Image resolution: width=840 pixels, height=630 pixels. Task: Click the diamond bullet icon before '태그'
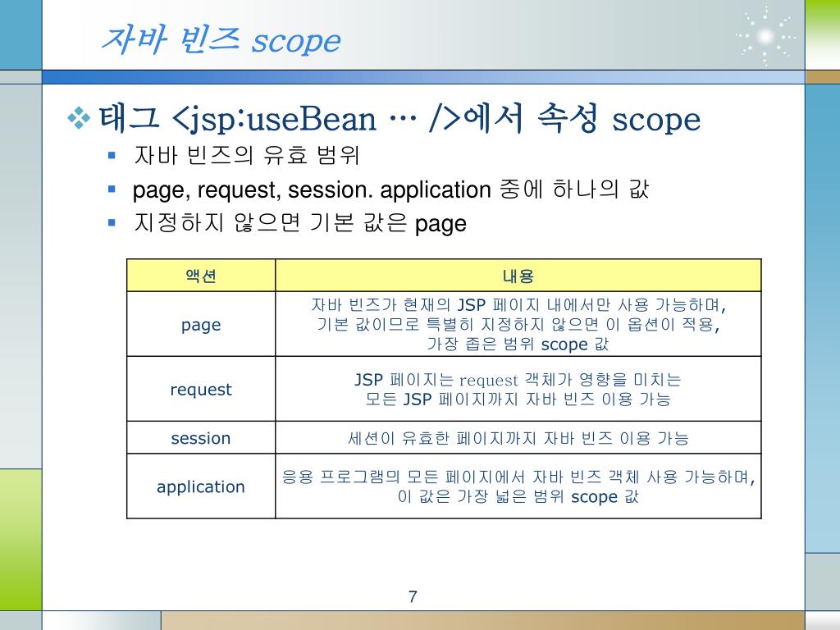tap(80, 118)
